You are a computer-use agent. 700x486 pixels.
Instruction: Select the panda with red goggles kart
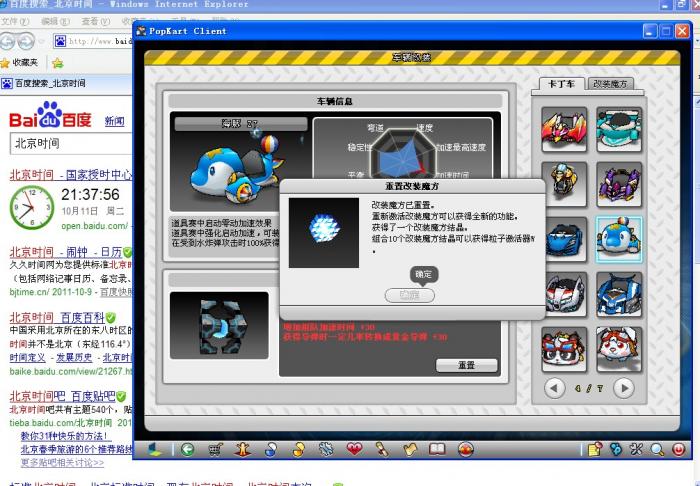pos(564,349)
